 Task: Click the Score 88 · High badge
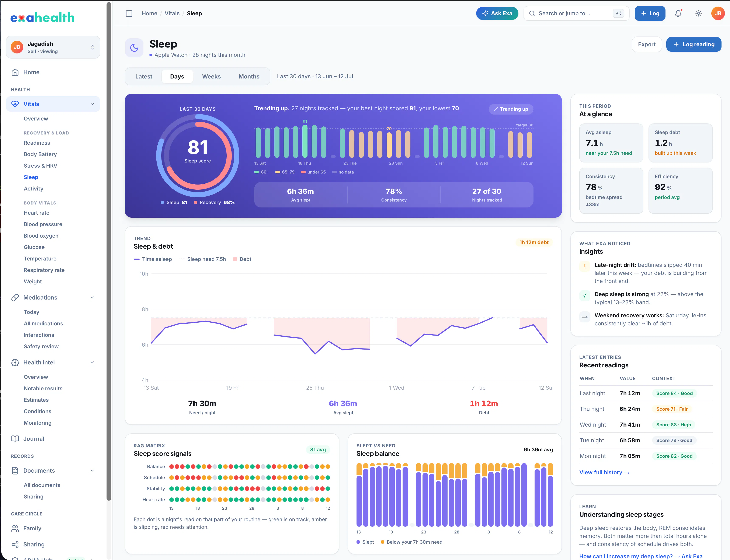[673, 425]
